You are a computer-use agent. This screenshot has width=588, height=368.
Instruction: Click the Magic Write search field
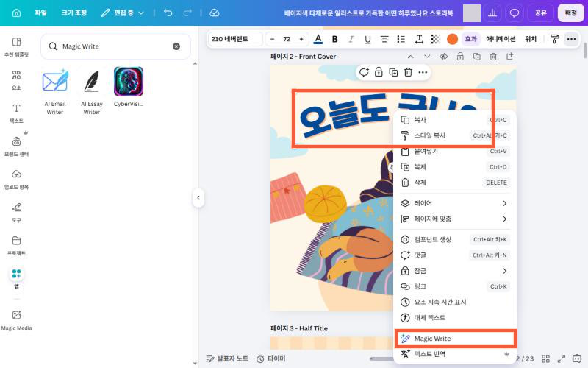coord(115,46)
